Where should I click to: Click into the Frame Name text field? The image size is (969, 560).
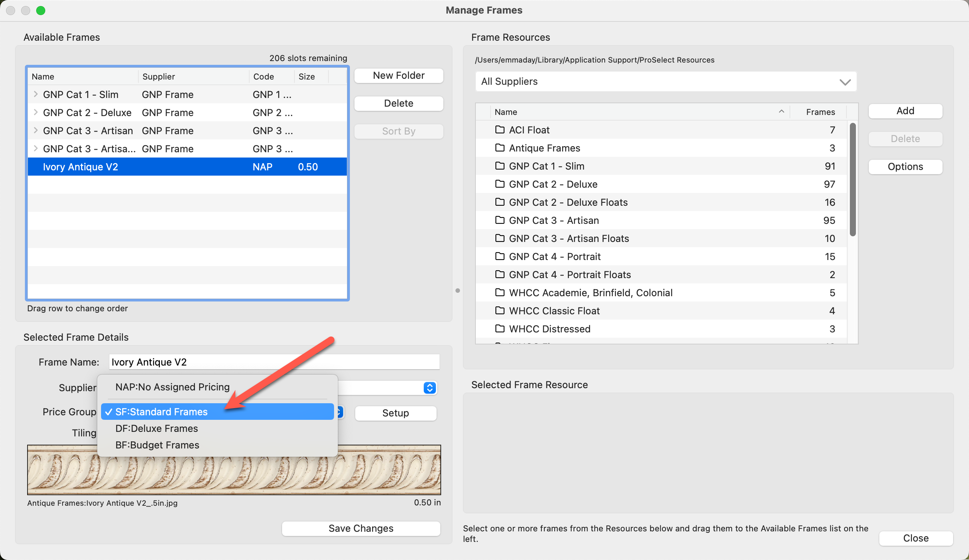(x=274, y=362)
